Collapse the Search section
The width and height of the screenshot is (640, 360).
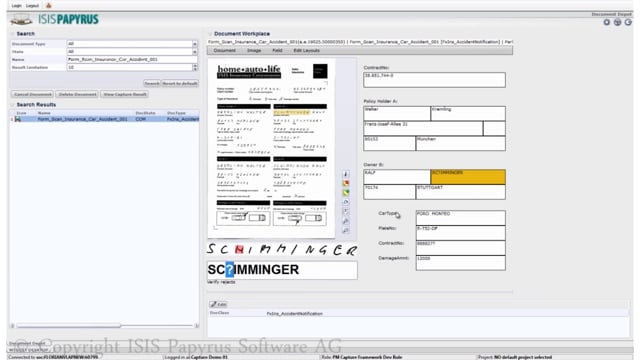tap(13, 34)
